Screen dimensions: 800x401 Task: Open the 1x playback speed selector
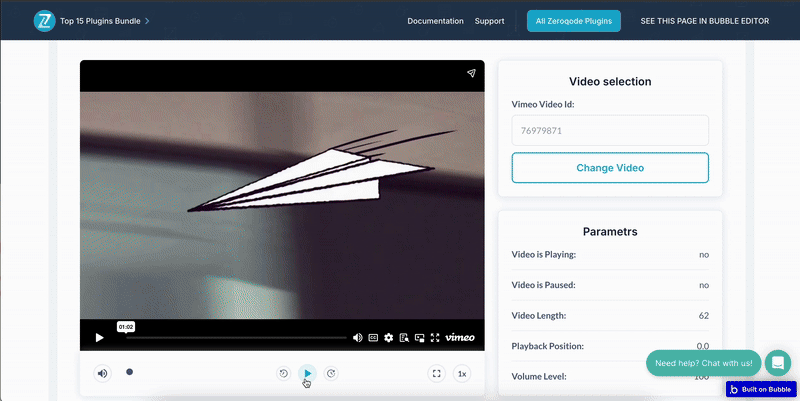click(462, 374)
